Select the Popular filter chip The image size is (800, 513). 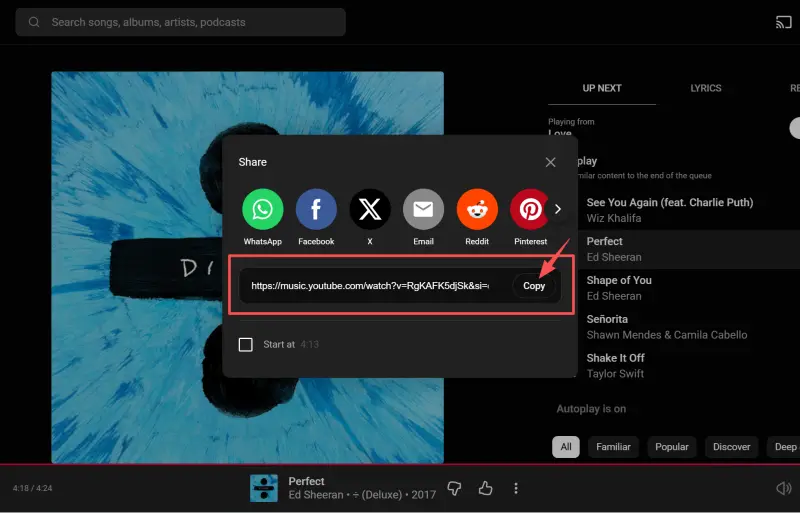(x=672, y=447)
